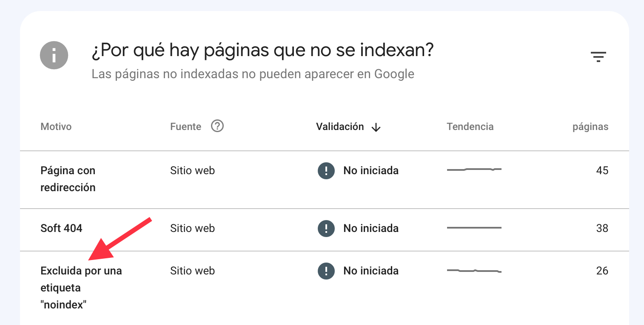
Task: Click the warning icon for the noindex row
Action: 326,271
